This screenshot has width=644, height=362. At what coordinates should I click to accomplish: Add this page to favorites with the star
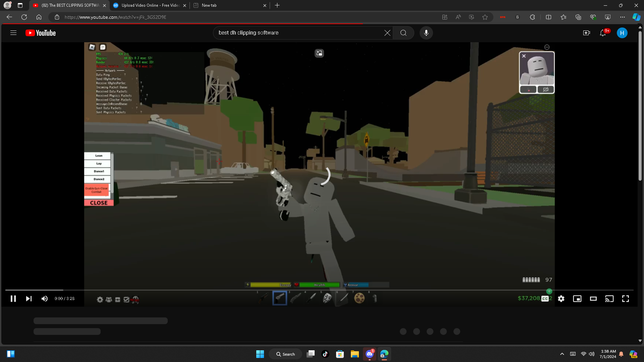pos(485,17)
